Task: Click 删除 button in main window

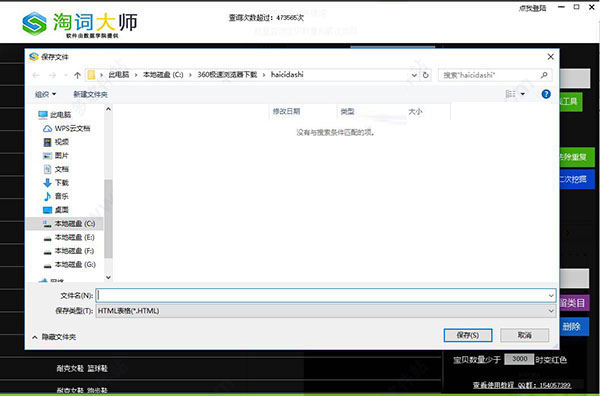Action: 574,326
